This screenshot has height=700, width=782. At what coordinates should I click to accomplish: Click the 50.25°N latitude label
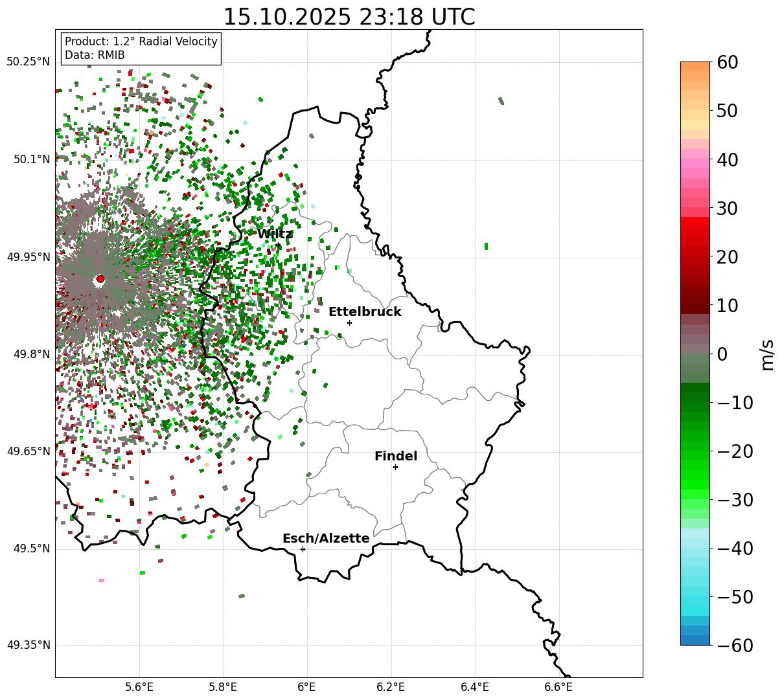coord(29,62)
